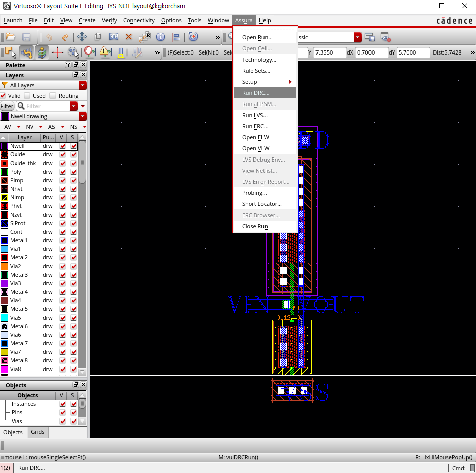
Task: Click the Undo arrow icon
Action: (49, 37)
